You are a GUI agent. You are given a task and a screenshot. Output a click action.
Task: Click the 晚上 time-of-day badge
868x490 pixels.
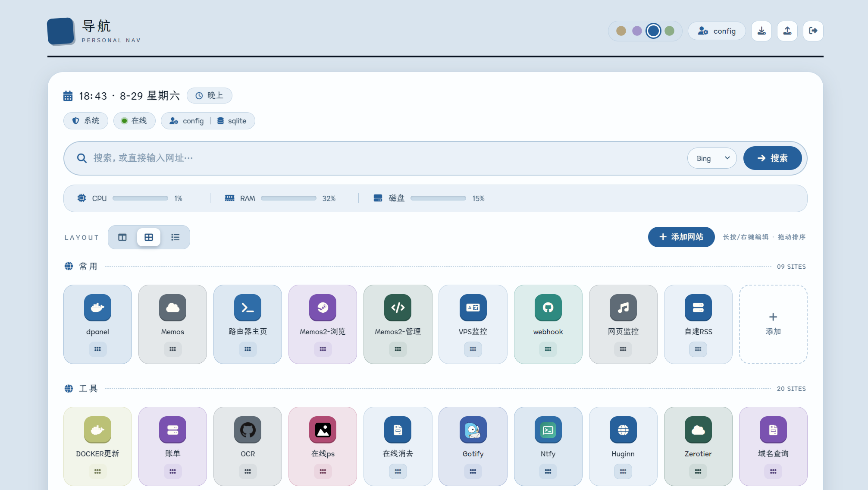[210, 96]
